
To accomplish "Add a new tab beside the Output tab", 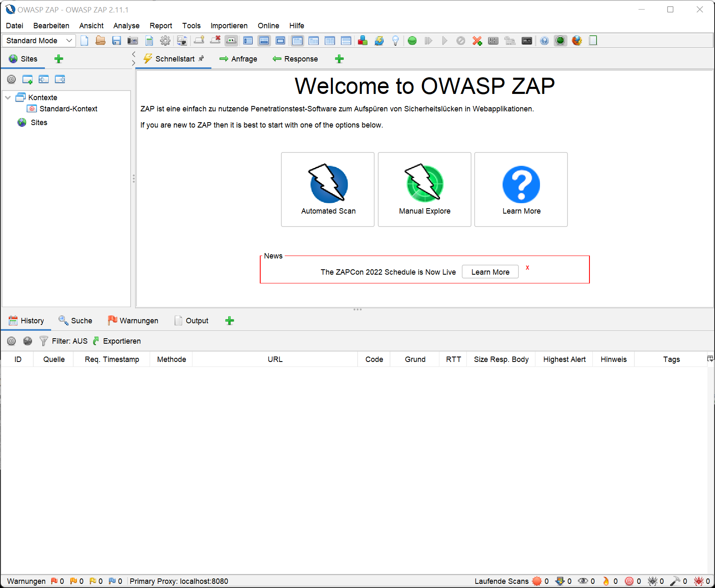I will [230, 321].
